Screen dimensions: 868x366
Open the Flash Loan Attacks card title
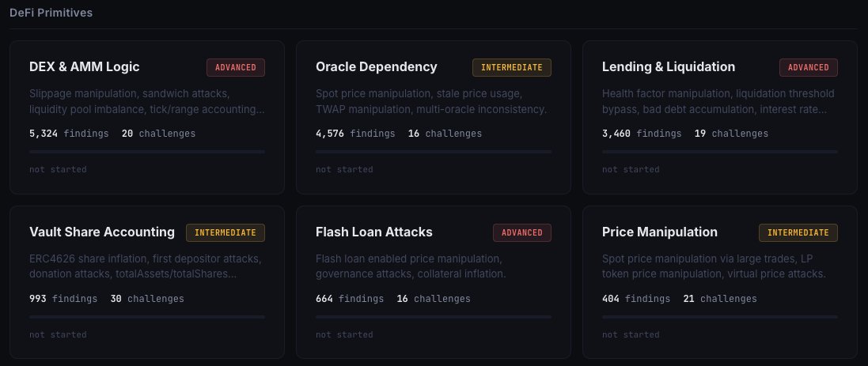374,232
